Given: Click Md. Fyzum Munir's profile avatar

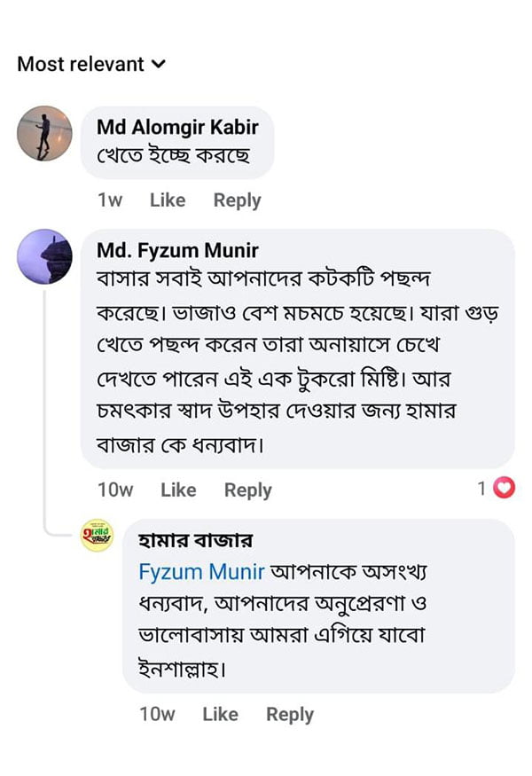Looking at the screenshot, I should (x=44, y=256).
